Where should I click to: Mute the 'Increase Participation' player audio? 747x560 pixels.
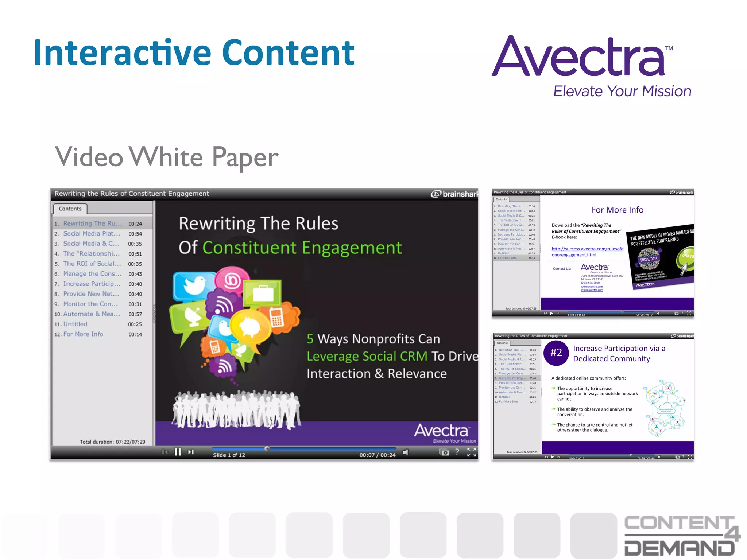[659, 457]
